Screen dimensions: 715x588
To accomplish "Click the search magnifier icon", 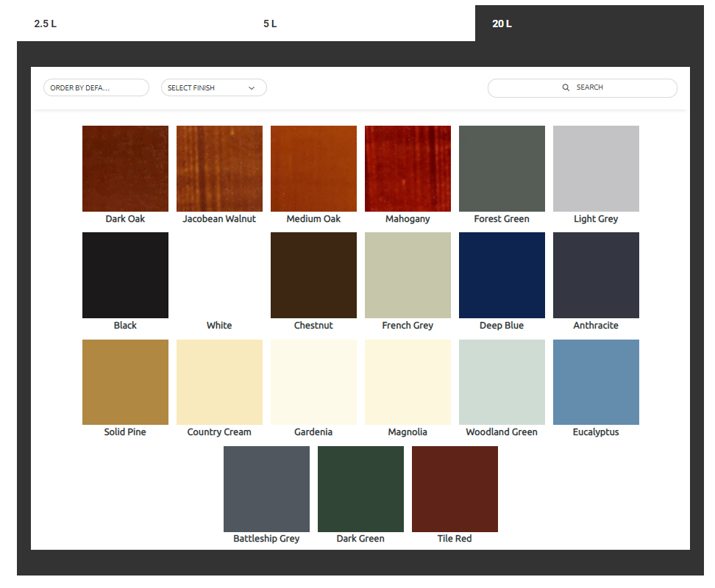I will [566, 87].
